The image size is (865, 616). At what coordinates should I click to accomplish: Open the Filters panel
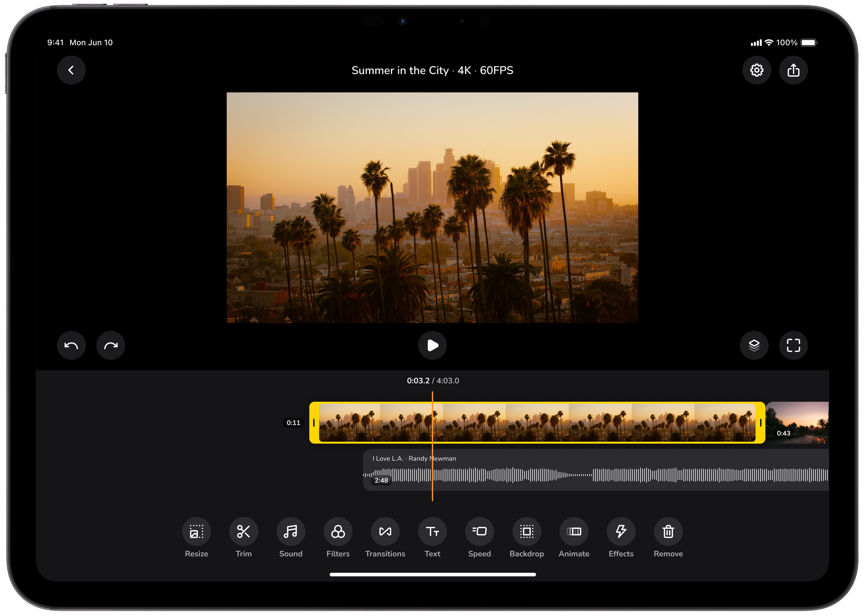coord(337,531)
